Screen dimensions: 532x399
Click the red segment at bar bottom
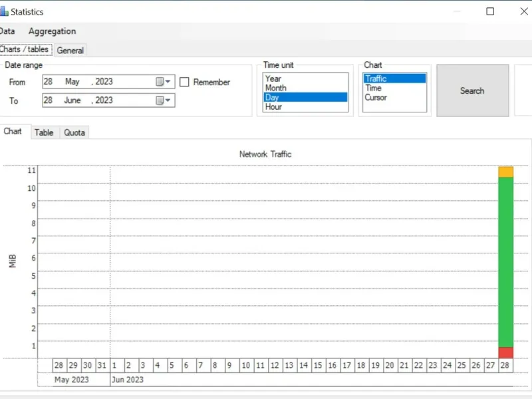[505, 352]
